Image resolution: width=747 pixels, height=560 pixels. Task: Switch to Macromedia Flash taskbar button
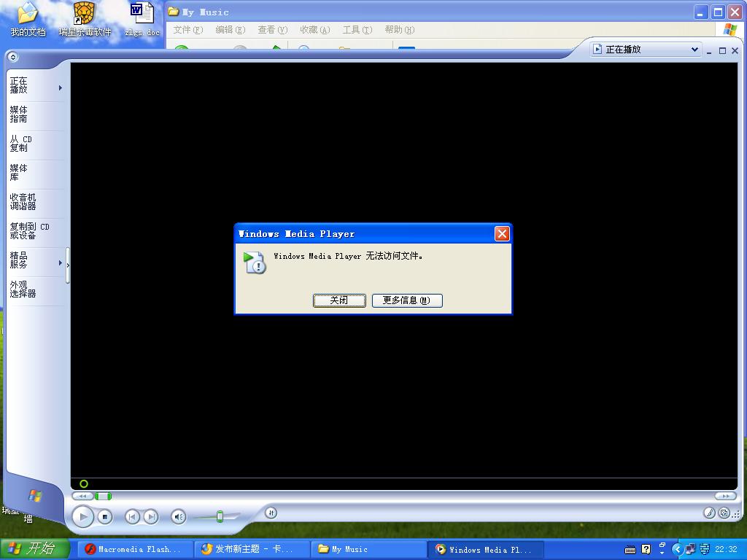[135, 550]
